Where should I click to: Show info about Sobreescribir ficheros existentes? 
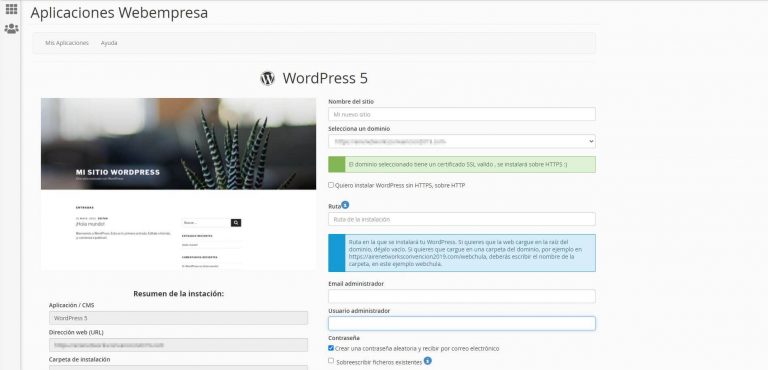click(x=428, y=361)
